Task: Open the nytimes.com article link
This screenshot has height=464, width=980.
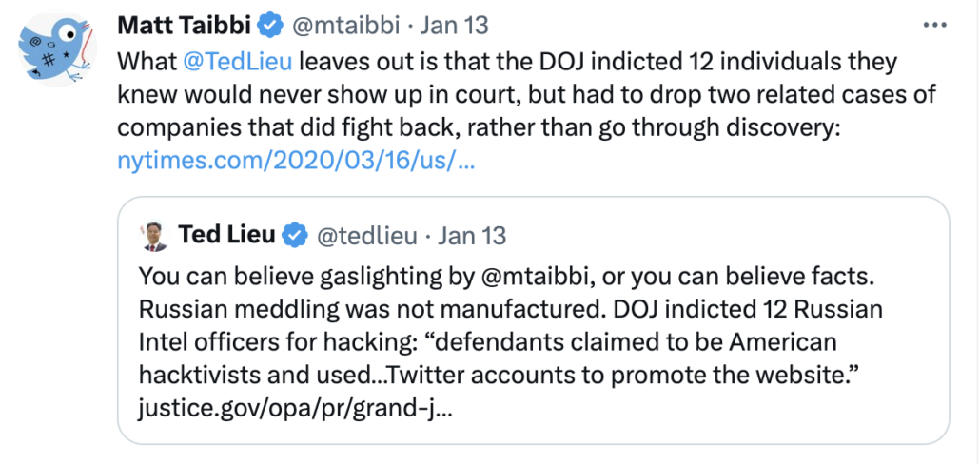Action: (295, 161)
